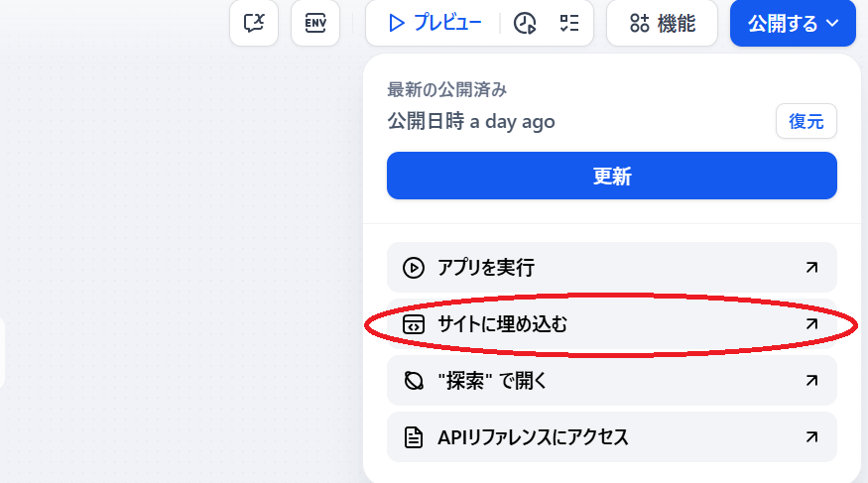Click the 復元 restore button
This screenshot has width=868, height=483.
pos(806,121)
